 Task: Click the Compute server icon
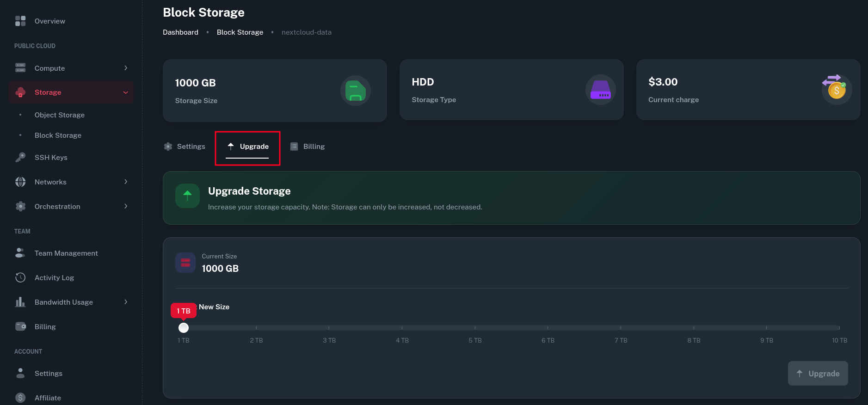20,68
